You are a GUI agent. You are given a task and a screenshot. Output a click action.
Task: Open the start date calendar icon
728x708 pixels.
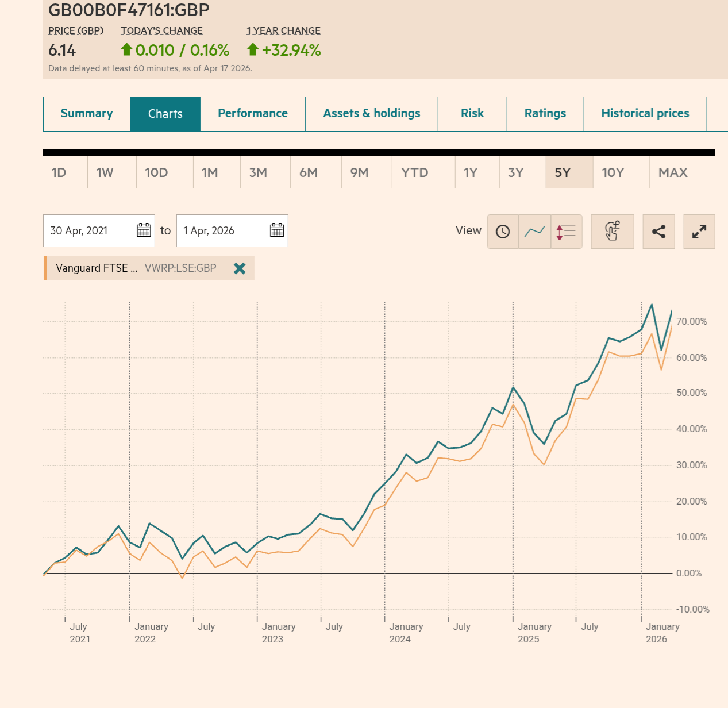(144, 230)
